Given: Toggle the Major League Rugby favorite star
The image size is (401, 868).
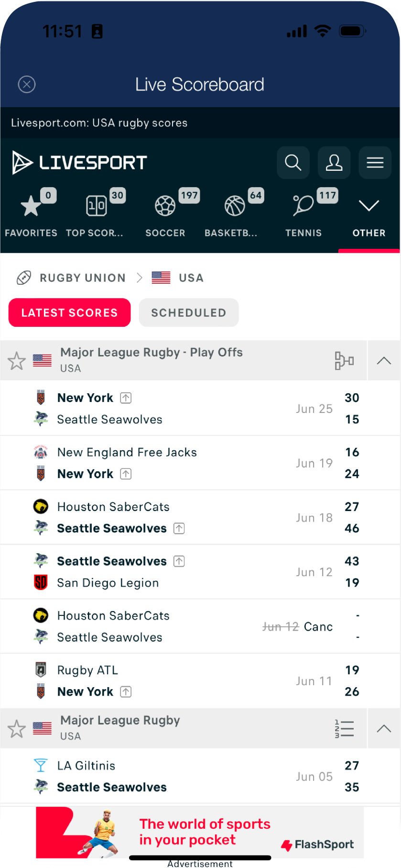Looking at the screenshot, I should 17,729.
